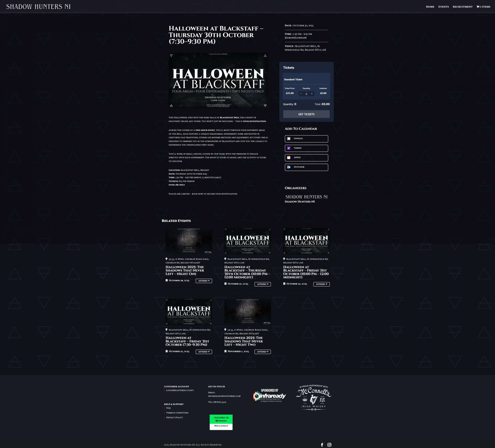Screen dimensions: 495x448
Task: Click the Facebook icon in footer
Action: coord(322,445)
